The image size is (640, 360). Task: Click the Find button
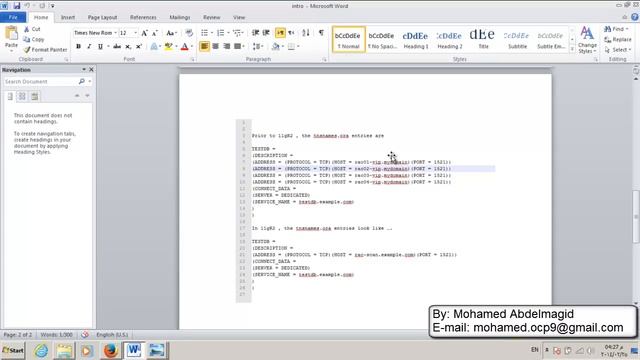coord(616,29)
